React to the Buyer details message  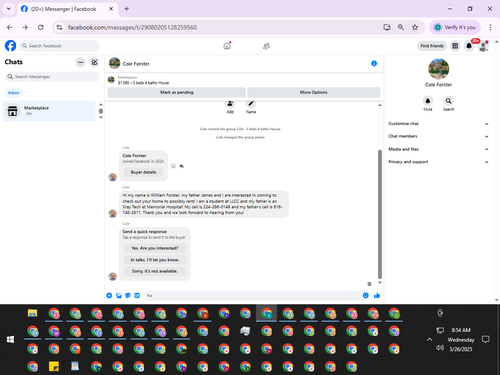coord(173,166)
